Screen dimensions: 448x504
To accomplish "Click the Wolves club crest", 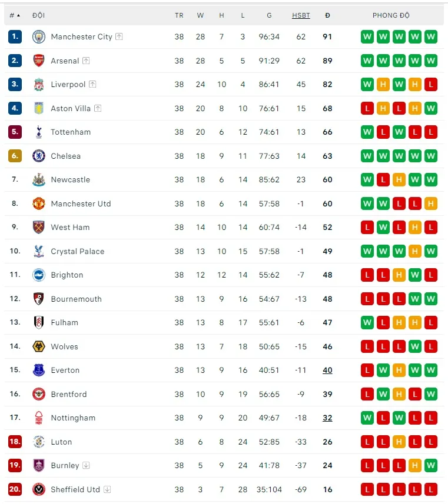I will click(38, 346).
